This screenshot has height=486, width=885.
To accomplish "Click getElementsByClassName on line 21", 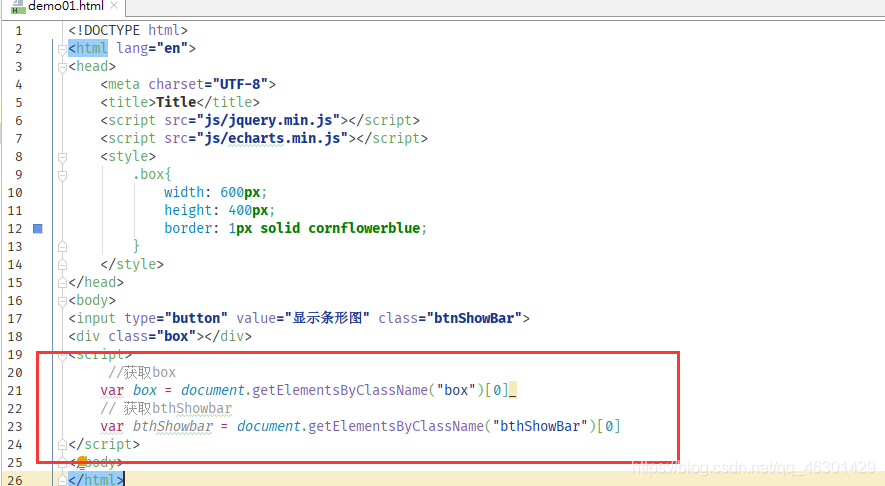I will pyautogui.click(x=340, y=390).
